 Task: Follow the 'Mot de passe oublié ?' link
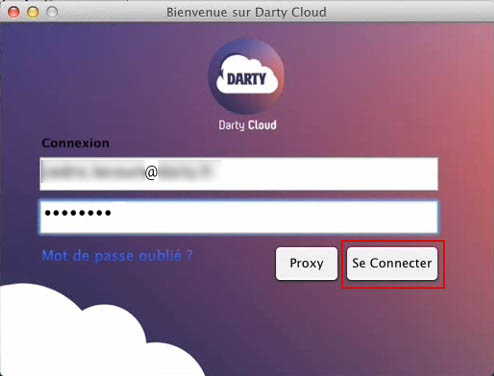[x=117, y=256]
